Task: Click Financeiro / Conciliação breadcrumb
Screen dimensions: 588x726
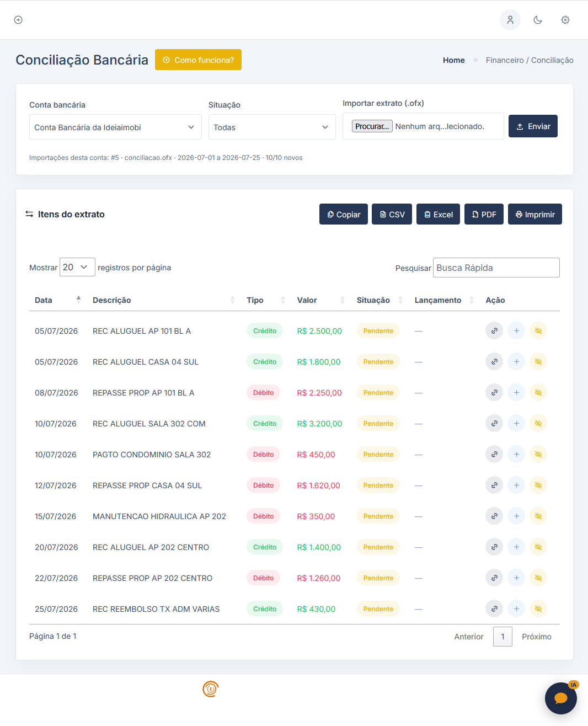Action: 530,60
